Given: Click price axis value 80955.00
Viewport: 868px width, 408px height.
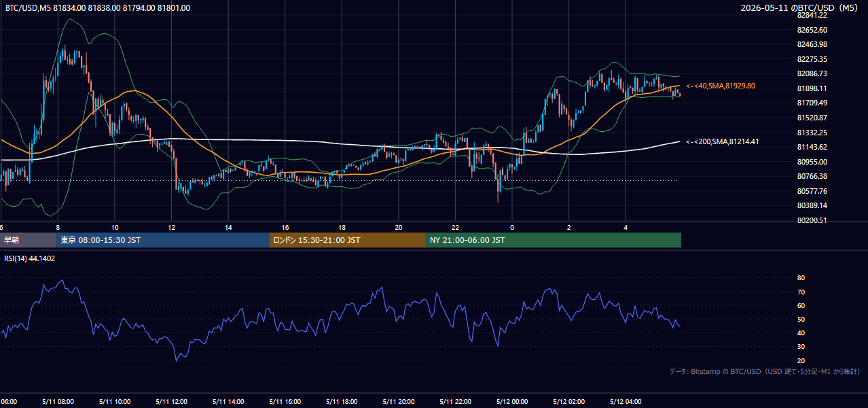Looking at the screenshot, I should click(812, 162).
